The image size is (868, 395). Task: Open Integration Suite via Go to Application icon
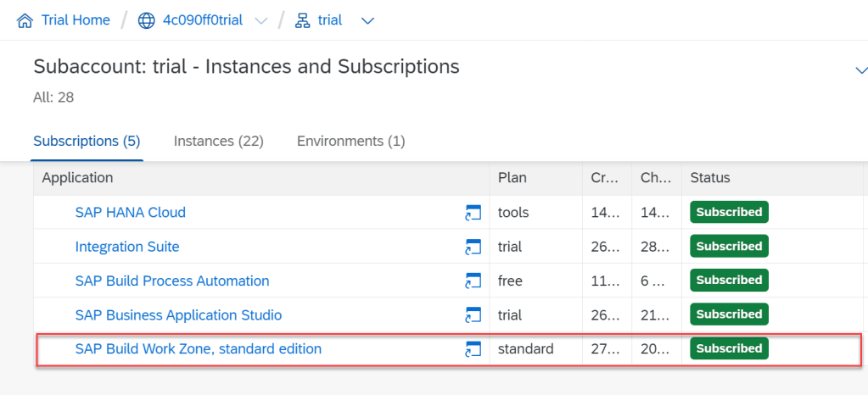click(x=473, y=248)
